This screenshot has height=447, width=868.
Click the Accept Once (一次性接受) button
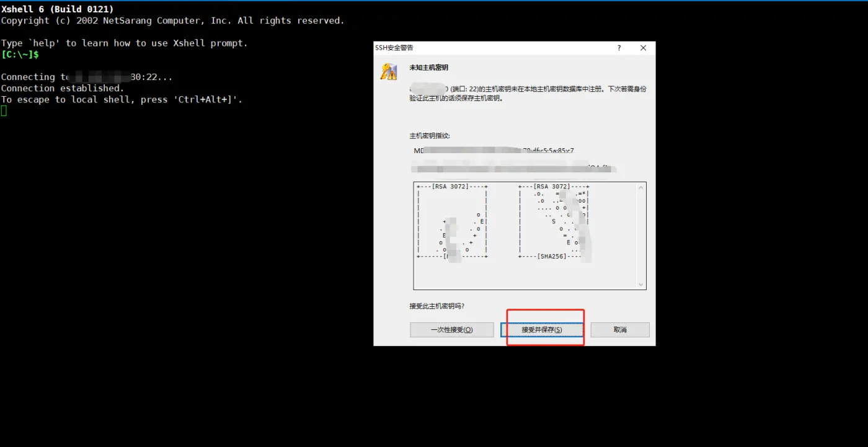tap(451, 330)
